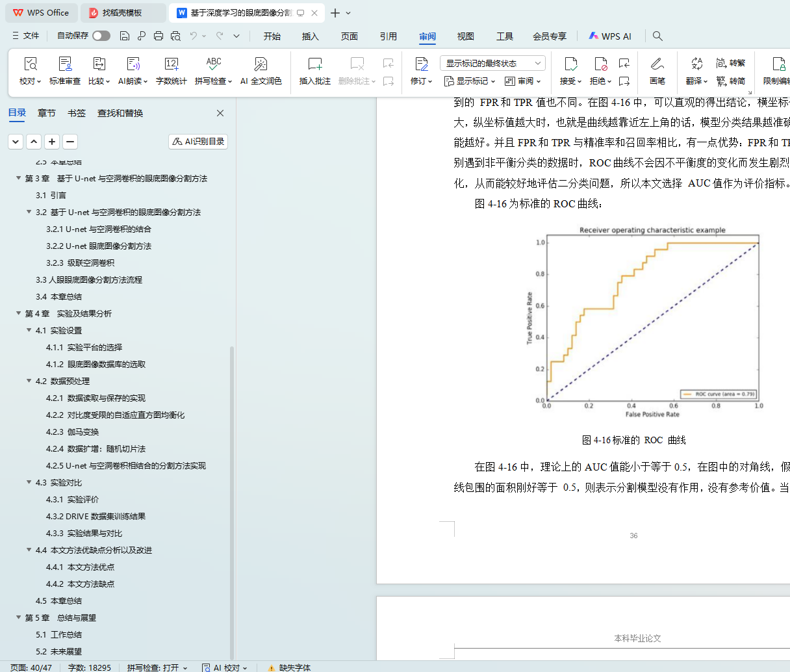
Task: Open the 拼写检查 status bar dropdown
Action: point(157,667)
